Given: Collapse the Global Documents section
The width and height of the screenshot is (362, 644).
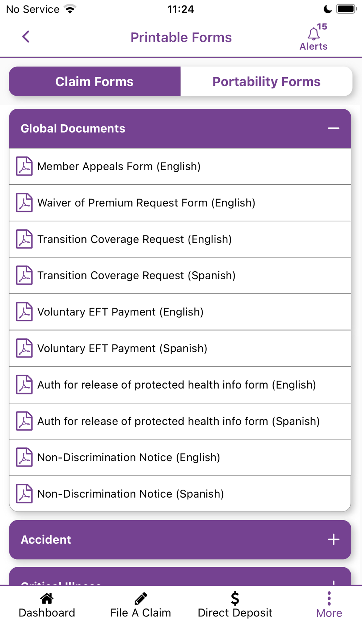Looking at the screenshot, I should (333, 128).
